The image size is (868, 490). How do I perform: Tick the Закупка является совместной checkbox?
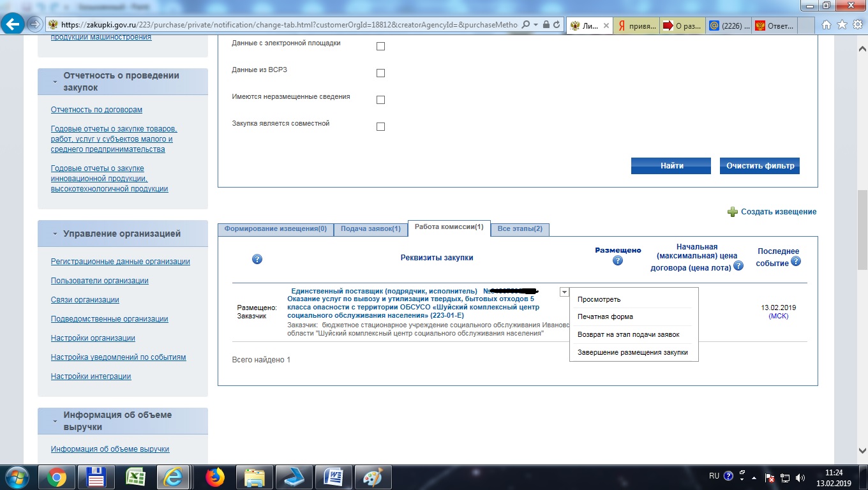coord(380,126)
